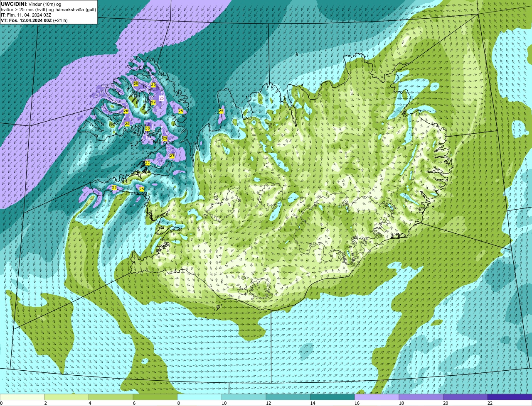Click the 'UWC/DINI: Vindur (10m) og' title line
This screenshot has height=406, width=532.
point(31,4)
